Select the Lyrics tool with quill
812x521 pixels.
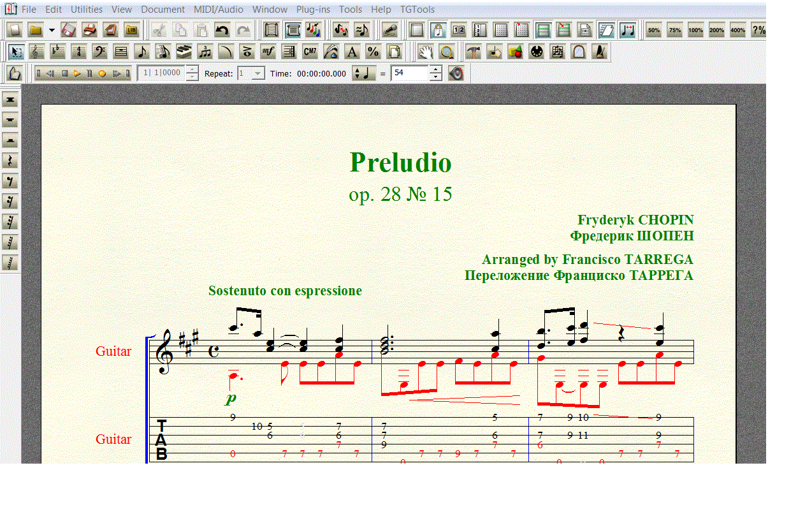coord(331,52)
